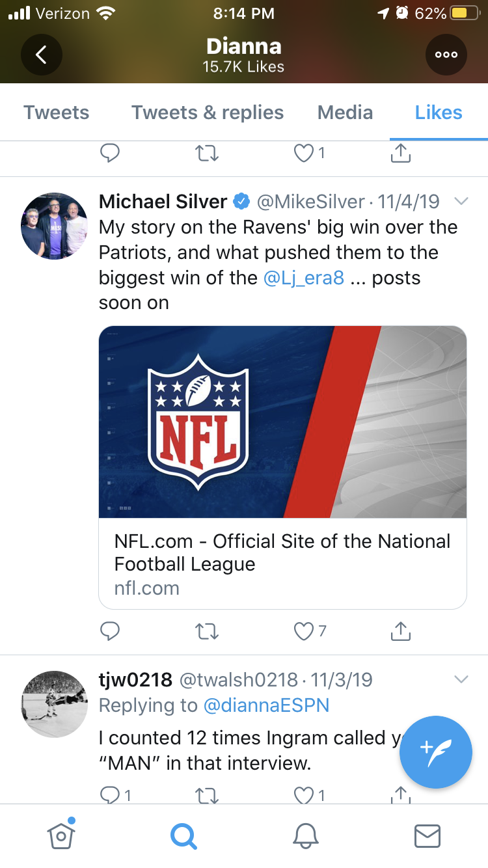Open the three-dot more options menu
The width and height of the screenshot is (488, 868).
(446, 55)
